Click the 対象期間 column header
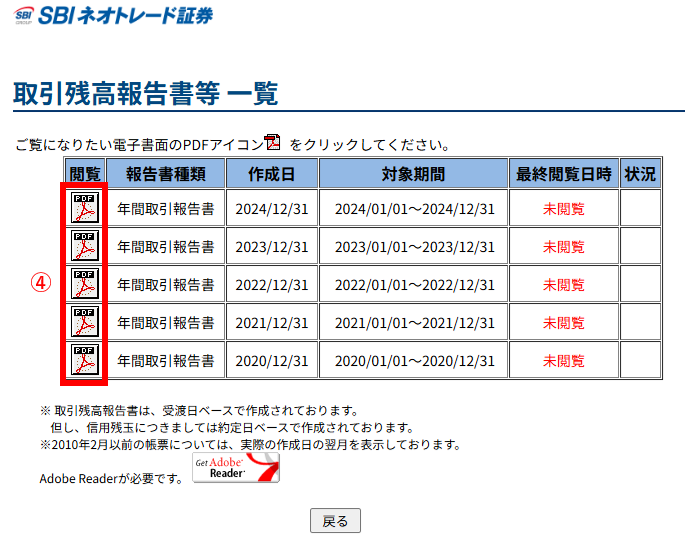The height and width of the screenshot is (539, 685). point(414,173)
